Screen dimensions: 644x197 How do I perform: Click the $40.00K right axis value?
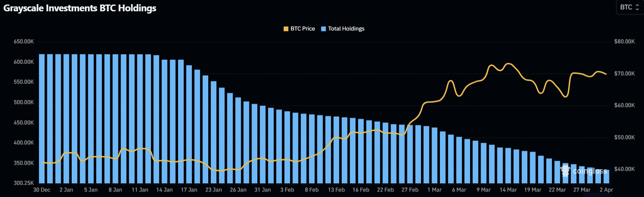click(624, 169)
